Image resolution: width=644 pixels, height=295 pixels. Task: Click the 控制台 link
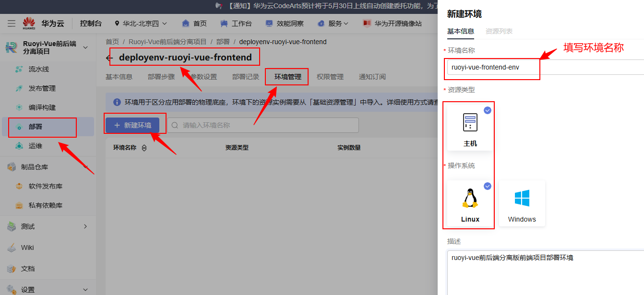tap(91, 23)
